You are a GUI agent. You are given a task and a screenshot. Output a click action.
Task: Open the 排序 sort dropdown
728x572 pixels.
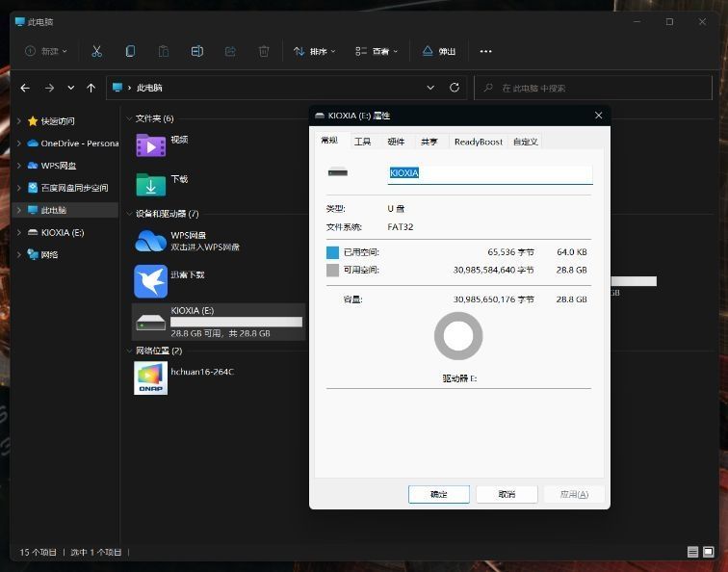[315, 51]
